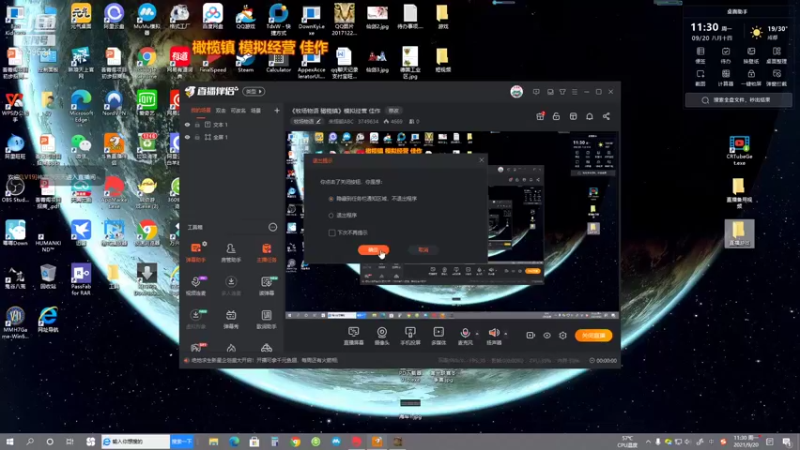800x450 pixels.
Task: Click 修改 button next to stream title
Action: [x=393, y=110]
